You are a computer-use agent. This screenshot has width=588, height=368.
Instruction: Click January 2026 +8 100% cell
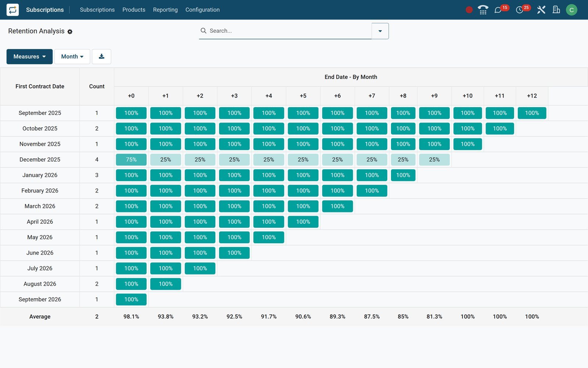(403, 175)
